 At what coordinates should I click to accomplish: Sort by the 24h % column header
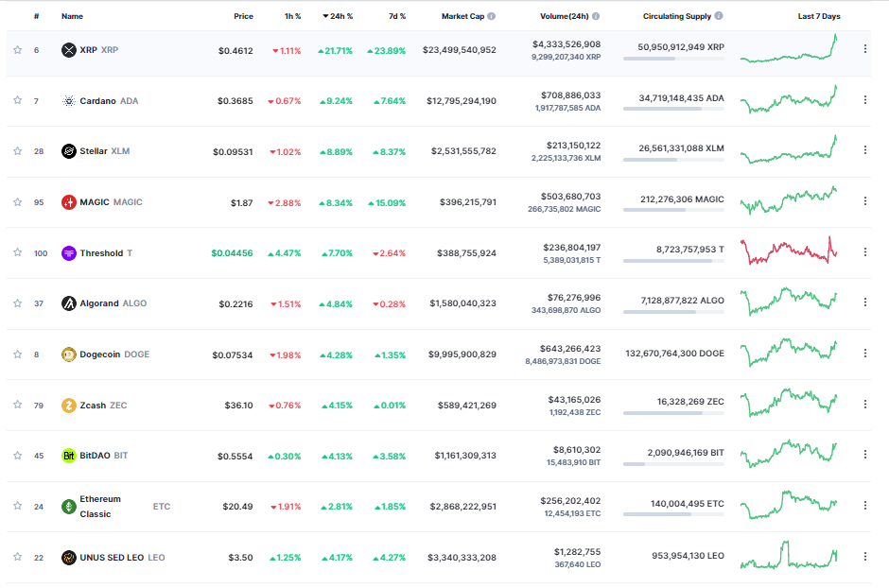[338, 16]
